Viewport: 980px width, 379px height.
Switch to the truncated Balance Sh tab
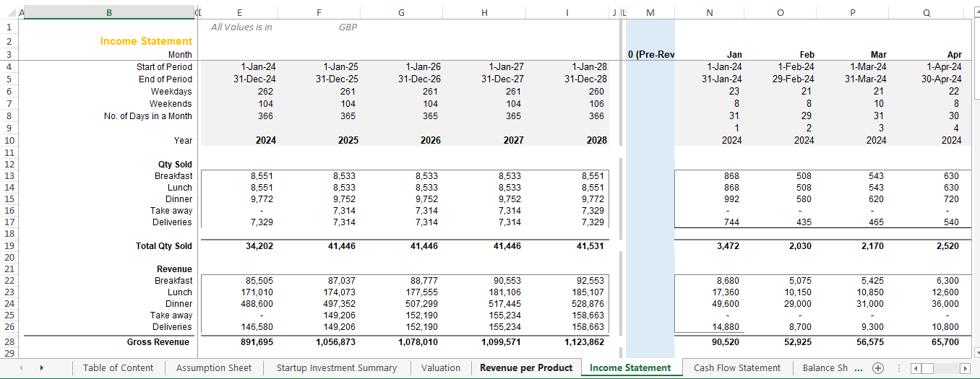pyautogui.click(x=825, y=367)
